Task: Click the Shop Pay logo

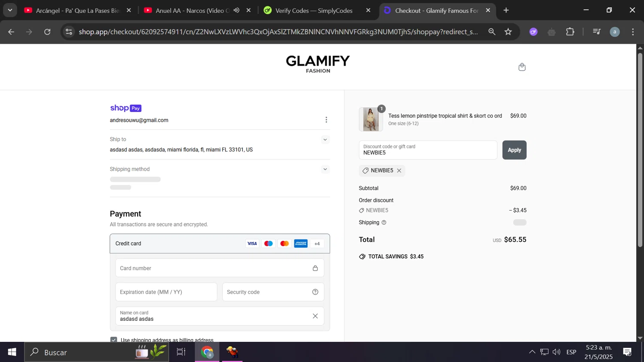Action: pos(126,108)
